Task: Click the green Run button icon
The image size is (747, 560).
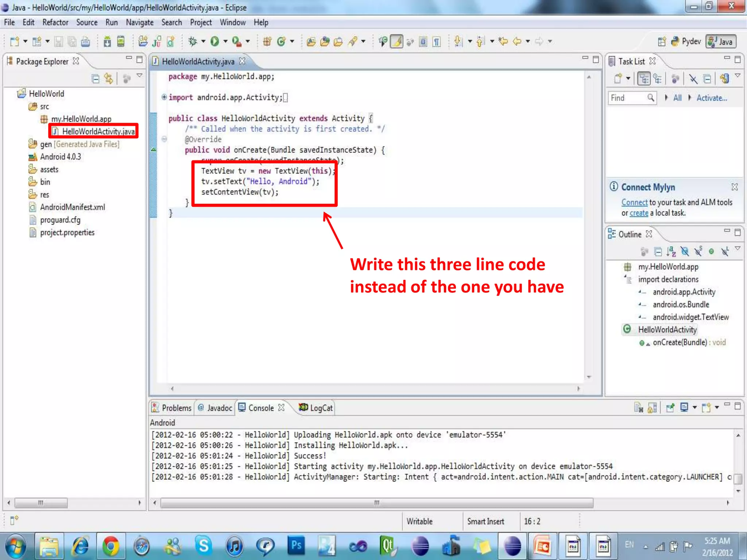Action: pyautogui.click(x=215, y=42)
